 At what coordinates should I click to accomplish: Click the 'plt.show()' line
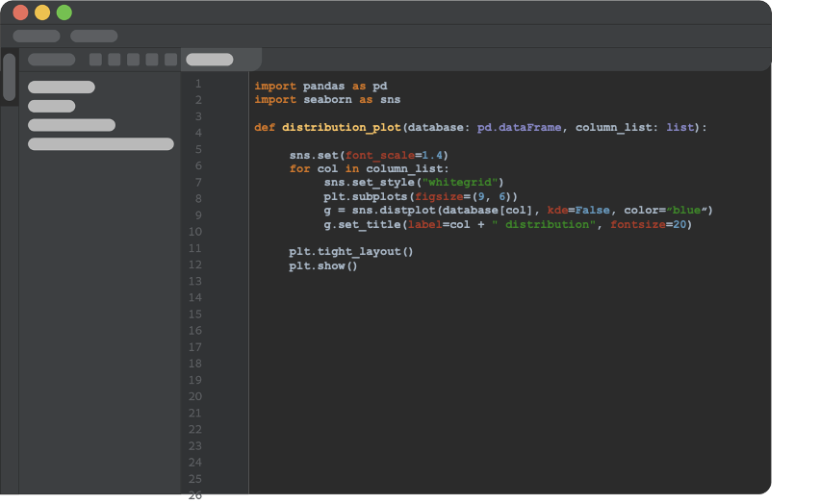click(323, 265)
